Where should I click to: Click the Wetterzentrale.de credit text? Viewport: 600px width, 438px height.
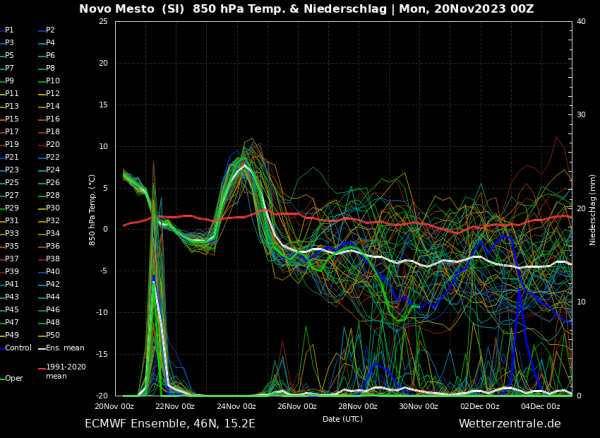[x=510, y=424]
